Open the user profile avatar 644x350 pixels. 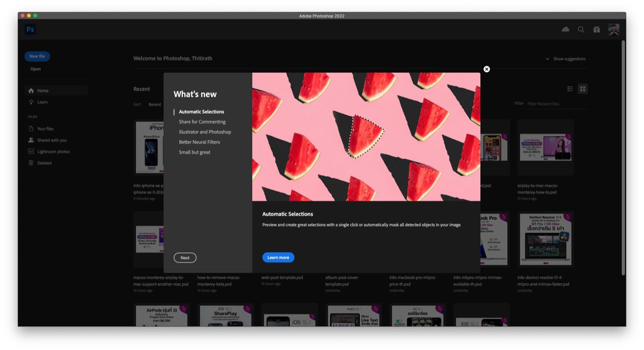point(614,29)
